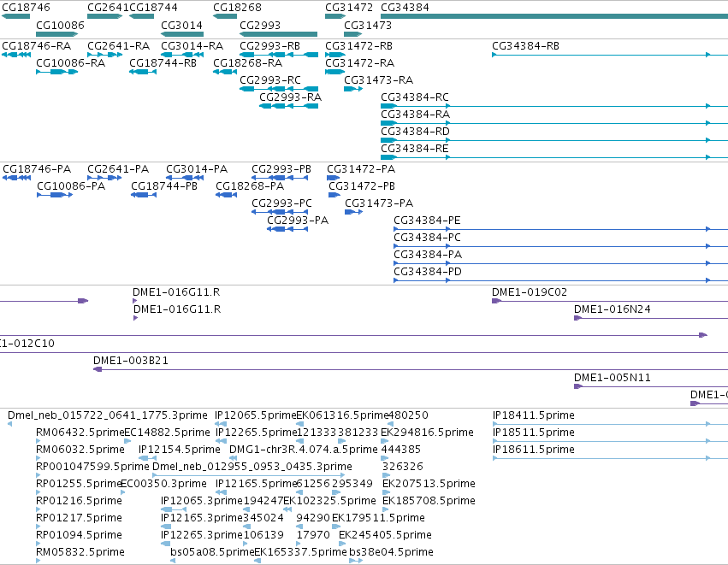
Task: Select EST label RM05832.5prime
Action: pyautogui.click(x=80, y=553)
